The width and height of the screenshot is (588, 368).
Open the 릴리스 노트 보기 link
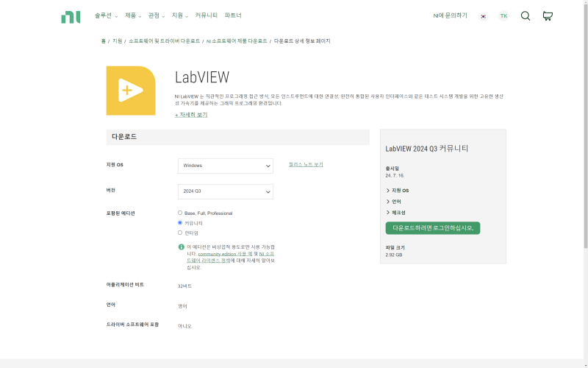(306, 164)
